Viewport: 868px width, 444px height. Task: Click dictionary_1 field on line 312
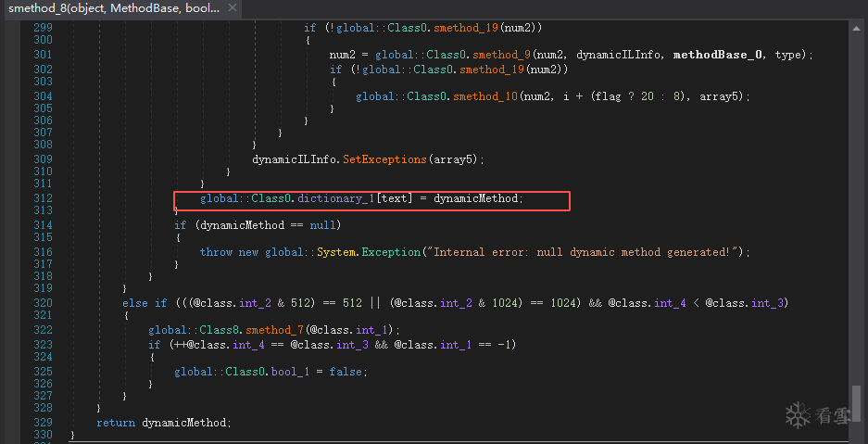[336, 198]
